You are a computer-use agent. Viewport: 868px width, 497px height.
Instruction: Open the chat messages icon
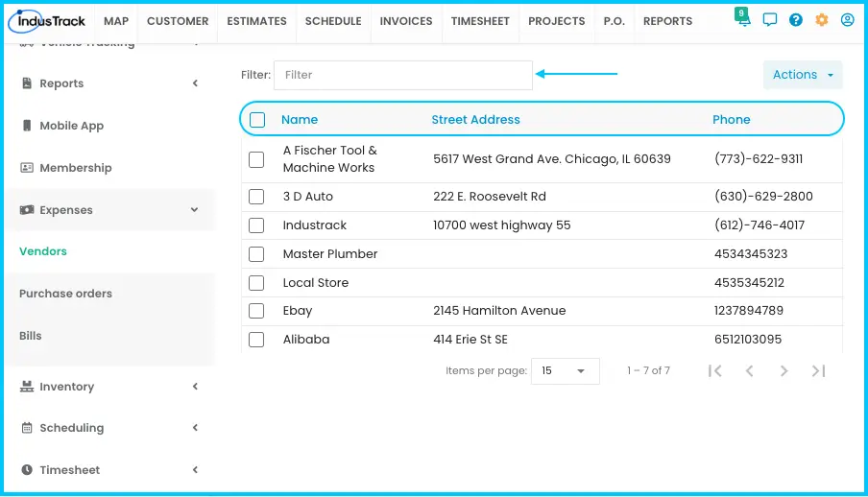(769, 20)
